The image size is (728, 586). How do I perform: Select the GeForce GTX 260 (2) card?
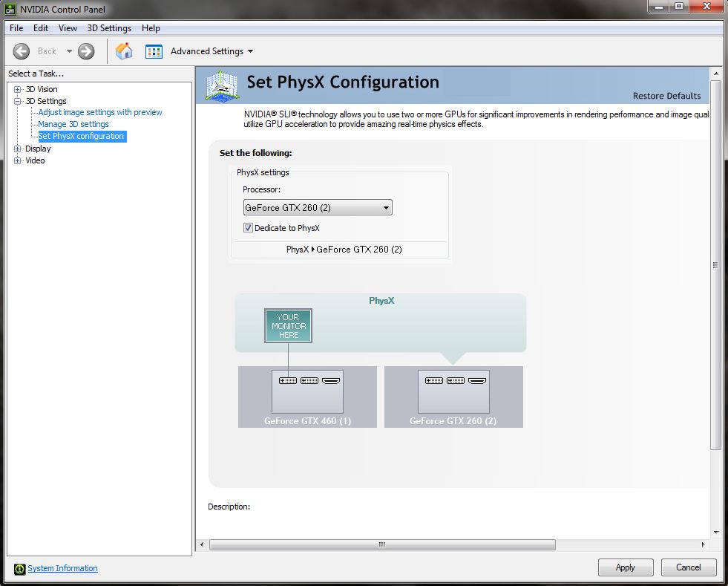pos(453,397)
